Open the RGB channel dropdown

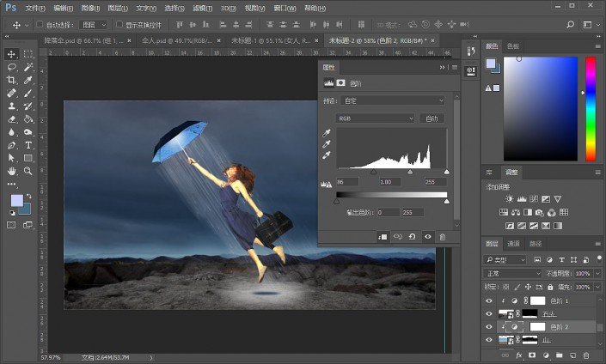375,118
